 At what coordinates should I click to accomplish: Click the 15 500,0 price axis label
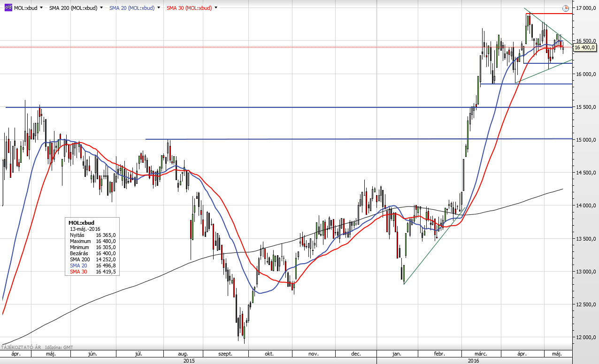pyautogui.click(x=586, y=107)
